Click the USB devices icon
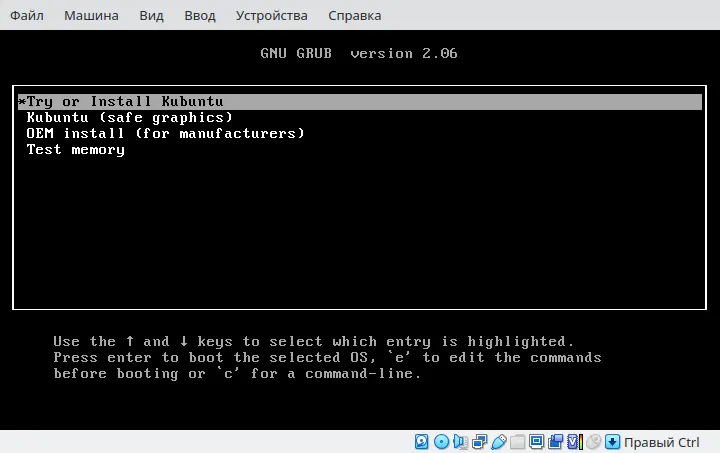Image resolution: width=720 pixels, height=453 pixels. (499, 442)
